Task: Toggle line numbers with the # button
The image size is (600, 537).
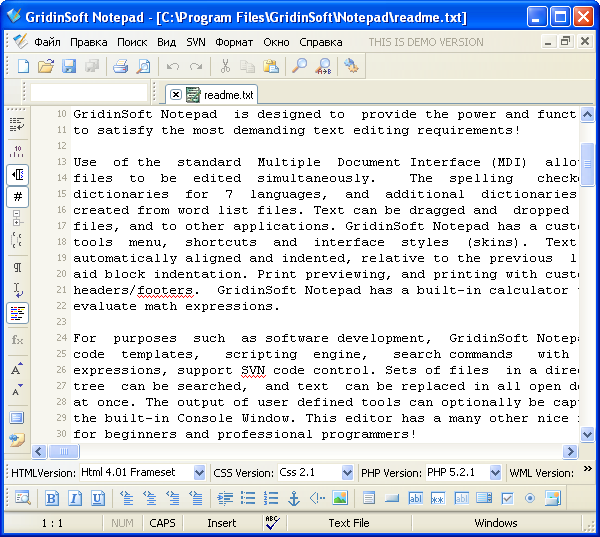Action: 18,197
